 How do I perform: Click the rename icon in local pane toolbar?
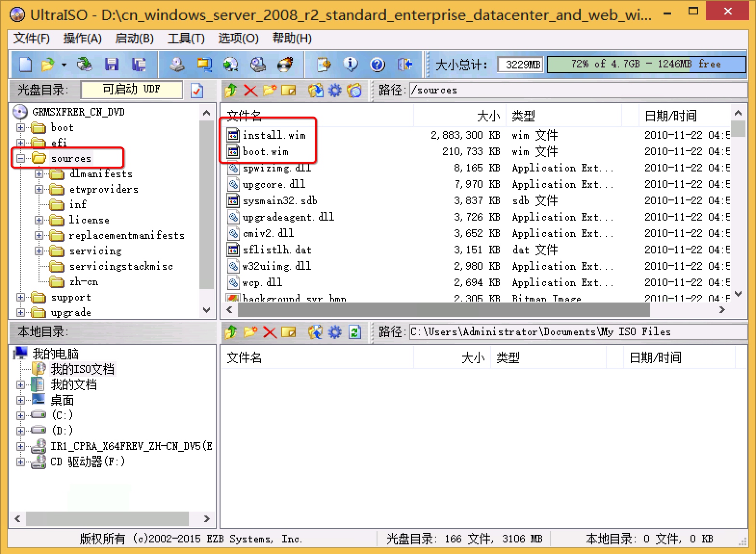[x=288, y=332]
